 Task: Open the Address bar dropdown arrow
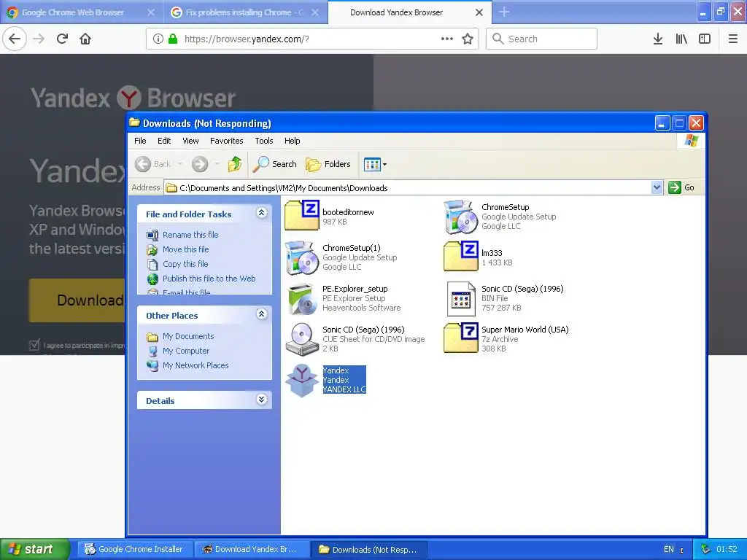[x=657, y=187]
